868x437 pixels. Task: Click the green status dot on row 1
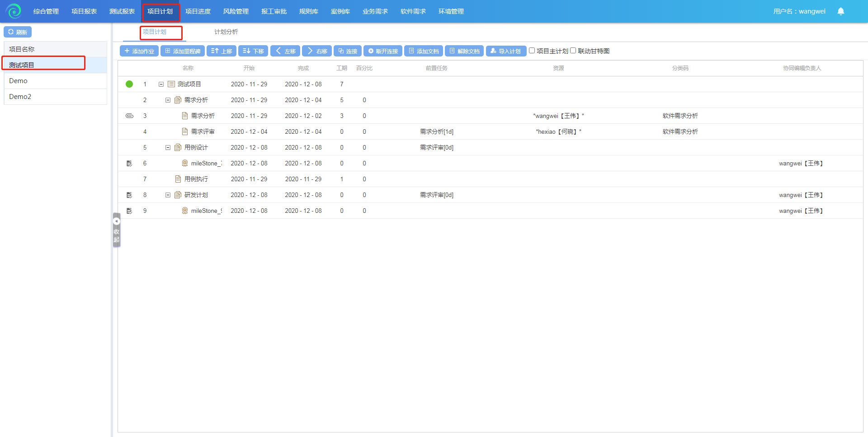click(x=129, y=84)
